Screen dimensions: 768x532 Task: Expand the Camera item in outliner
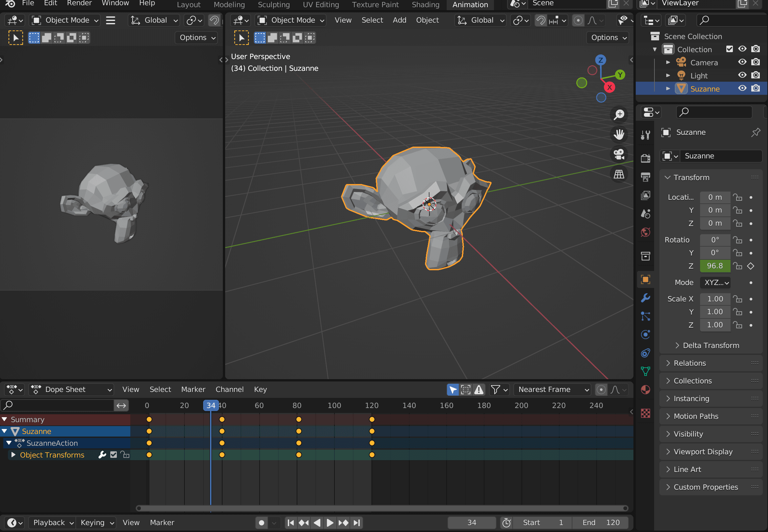point(668,62)
